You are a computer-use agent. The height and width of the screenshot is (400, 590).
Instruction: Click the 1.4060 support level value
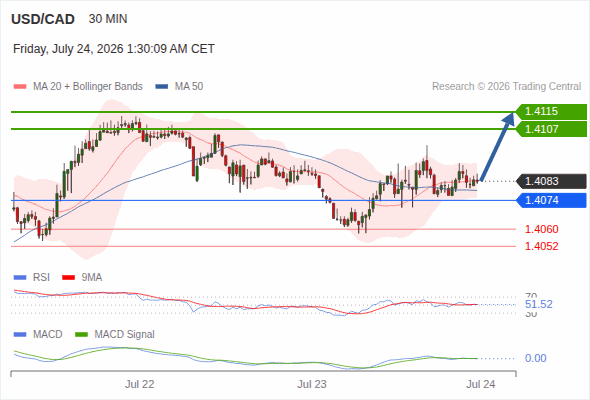(541, 229)
